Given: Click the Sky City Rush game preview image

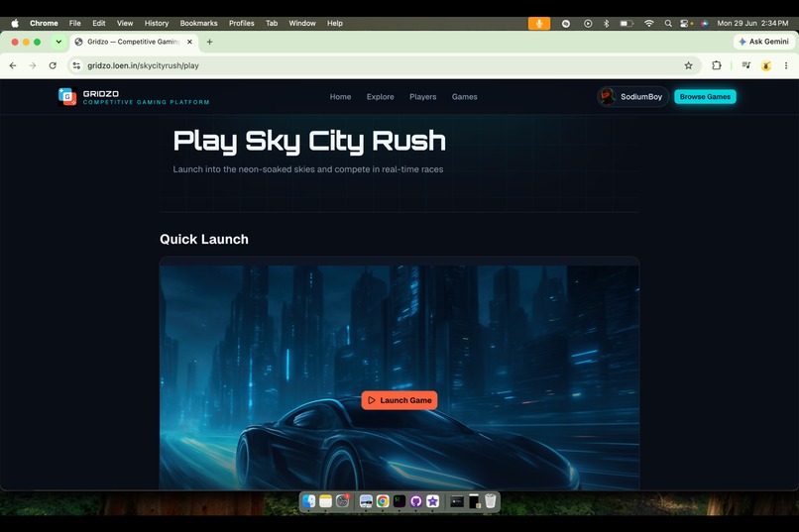Looking at the screenshot, I should pyautogui.click(x=399, y=376).
